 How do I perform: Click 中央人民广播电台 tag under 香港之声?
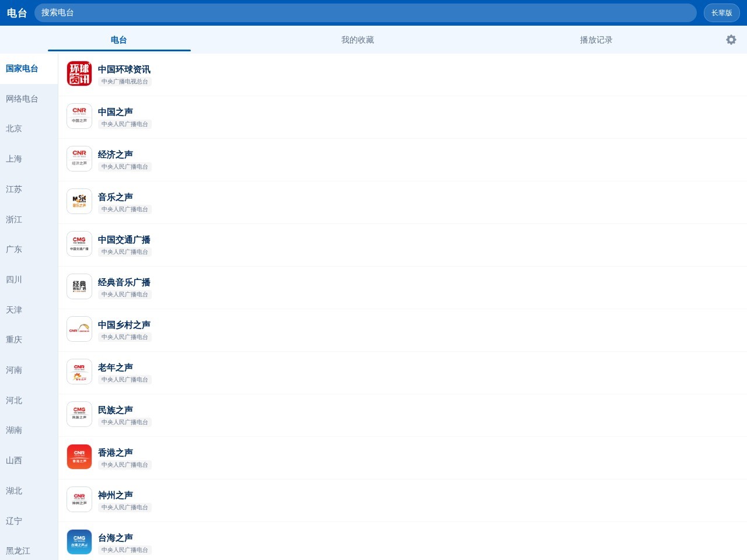point(125,465)
